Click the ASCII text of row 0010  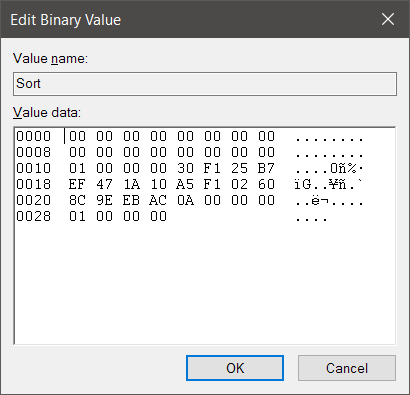pyautogui.click(x=329, y=168)
